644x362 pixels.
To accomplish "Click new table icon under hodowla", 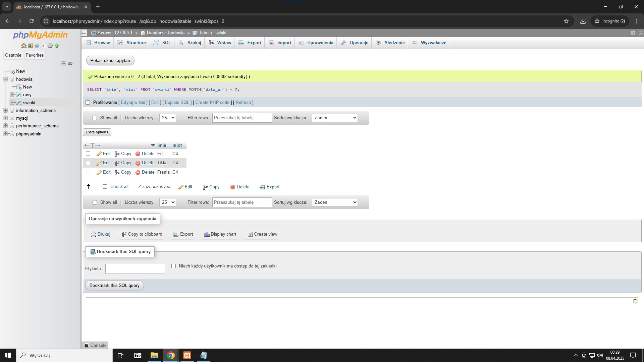I will 19,87.
